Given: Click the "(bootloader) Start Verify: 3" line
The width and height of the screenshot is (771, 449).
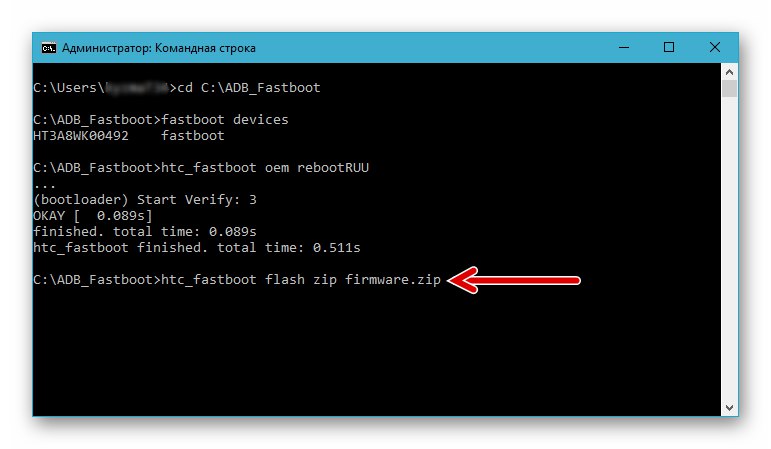Looking at the screenshot, I should pos(144,199).
